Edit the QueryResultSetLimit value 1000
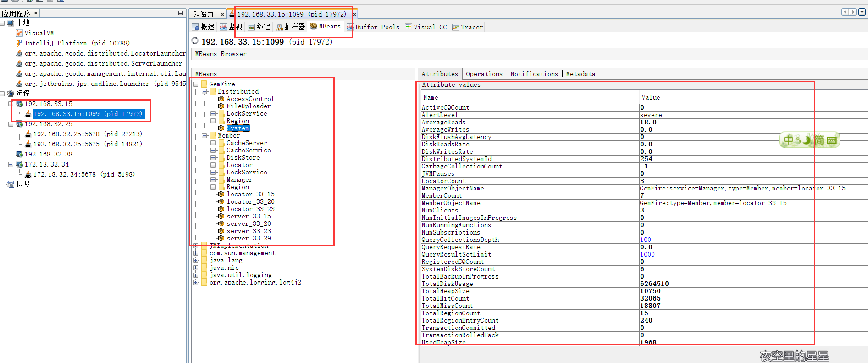The width and height of the screenshot is (868, 363). click(x=647, y=254)
